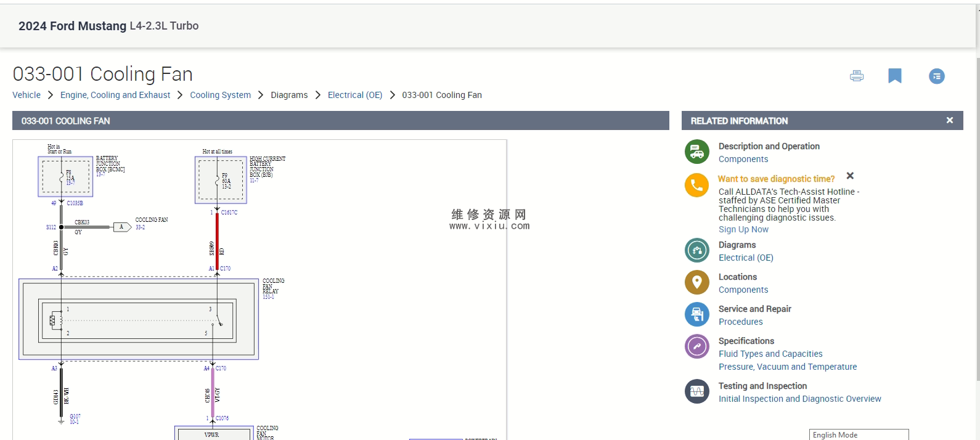Click the green Description and Operation icon

pyautogui.click(x=697, y=152)
